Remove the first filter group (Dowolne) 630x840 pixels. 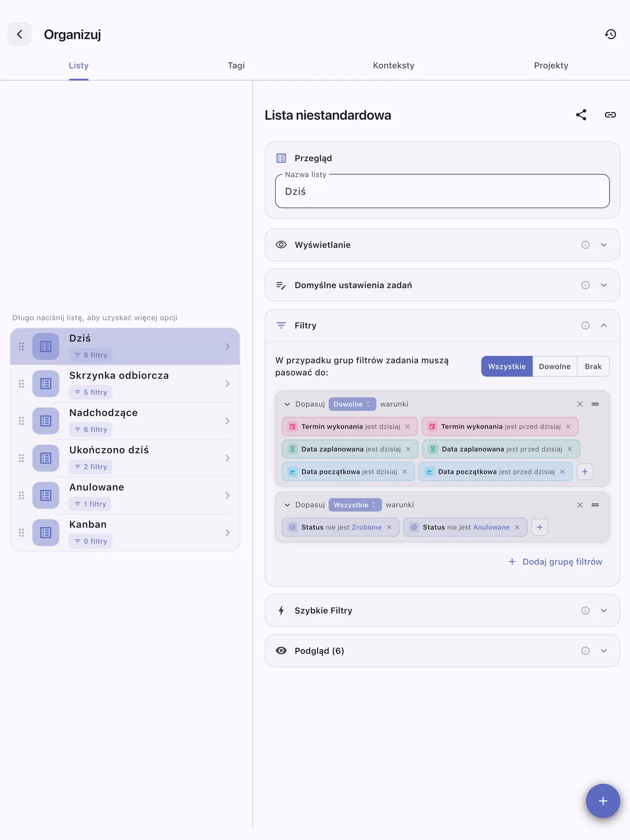(x=580, y=404)
